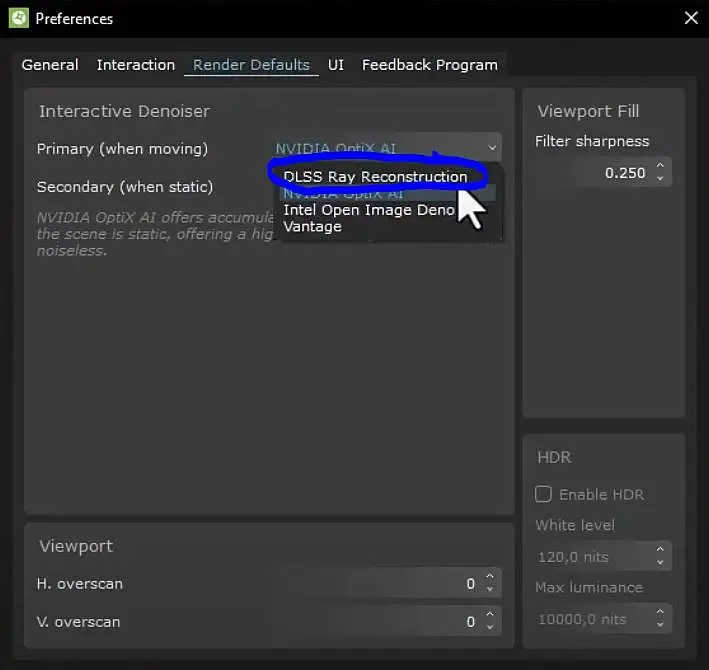Click the 'Enable HDR' label text
This screenshot has width=709, height=670.
click(601, 495)
